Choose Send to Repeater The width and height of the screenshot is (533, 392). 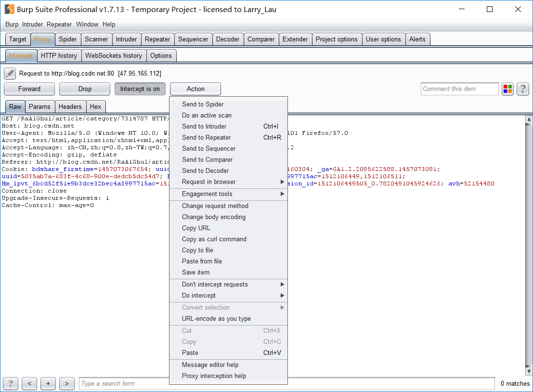click(228, 137)
